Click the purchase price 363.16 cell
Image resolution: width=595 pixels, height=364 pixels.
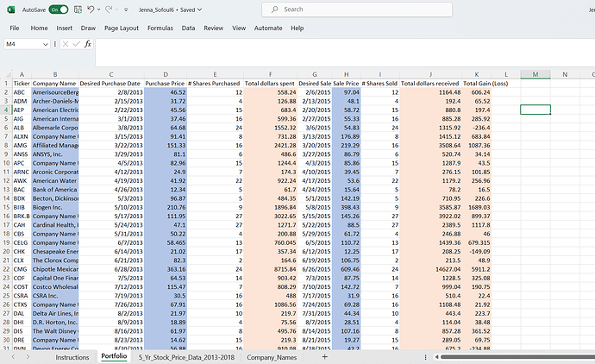[x=166, y=269]
